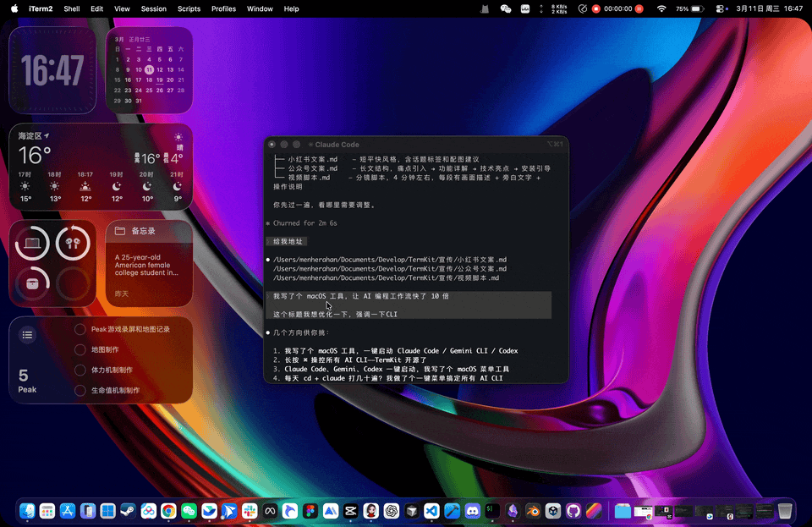Show battery status at 75%
The image size is (812, 527).
[690, 8]
